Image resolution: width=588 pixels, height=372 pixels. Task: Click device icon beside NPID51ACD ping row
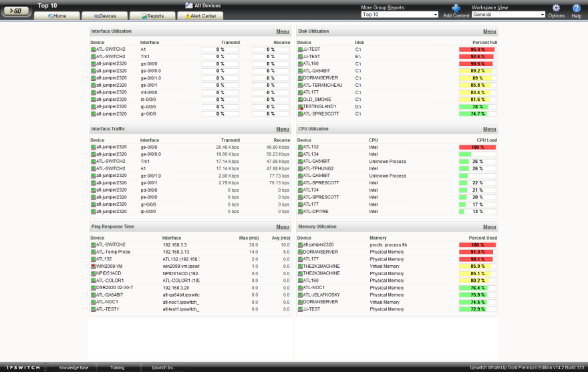click(x=93, y=273)
